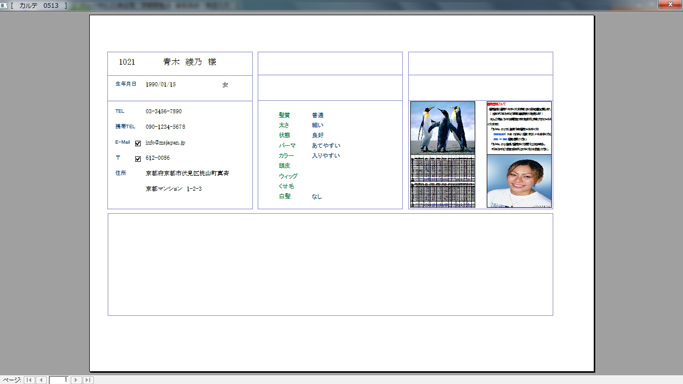Click the table sheet thumbnail below the penguins
The height and width of the screenshot is (384, 683).
pyautogui.click(x=443, y=181)
